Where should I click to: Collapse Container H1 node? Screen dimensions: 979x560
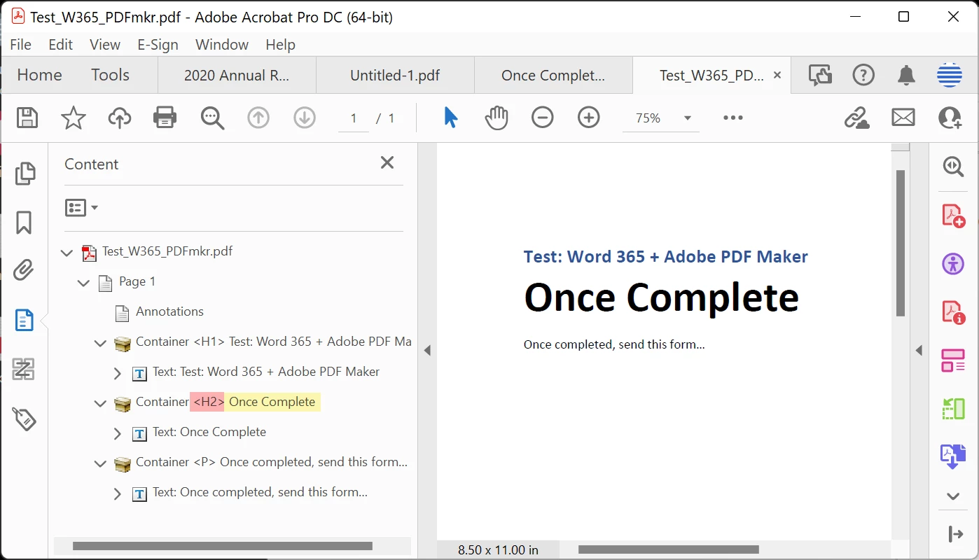click(101, 342)
